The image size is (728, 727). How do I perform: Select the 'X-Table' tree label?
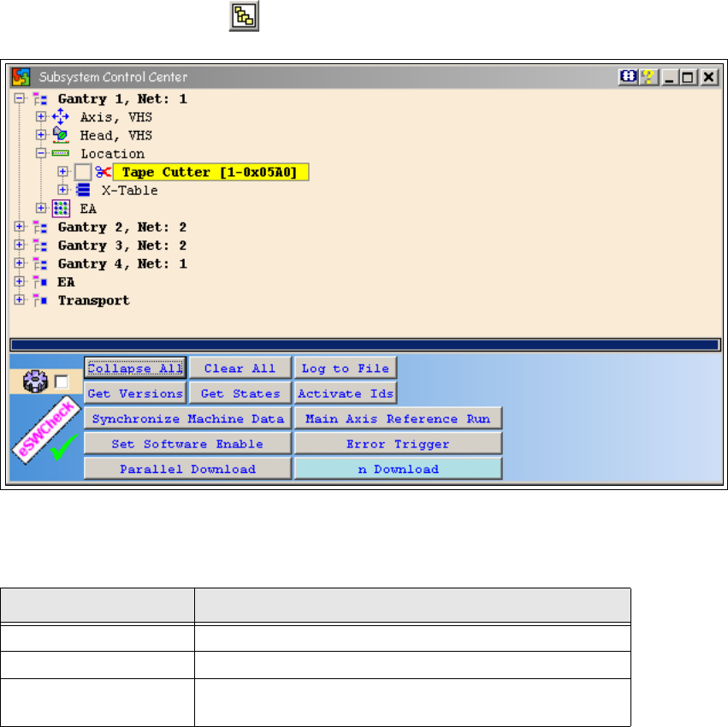pyautogui.click(x=129, y=191)
